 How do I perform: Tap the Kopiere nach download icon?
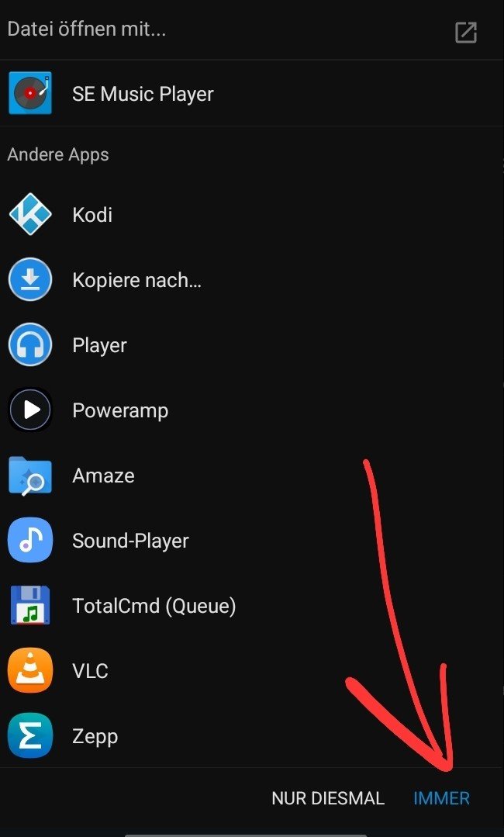pos(30,279)
